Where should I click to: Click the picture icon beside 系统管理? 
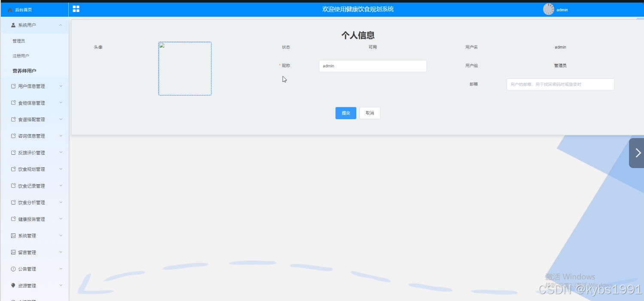[x=13, y=236]
